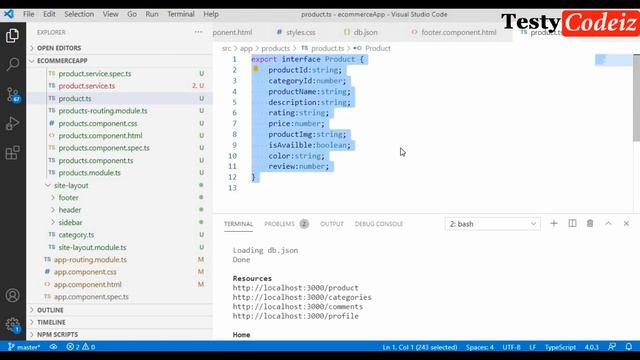Click TypeScript language mode
Screen dimensions: 640x360
pos(560,347)
